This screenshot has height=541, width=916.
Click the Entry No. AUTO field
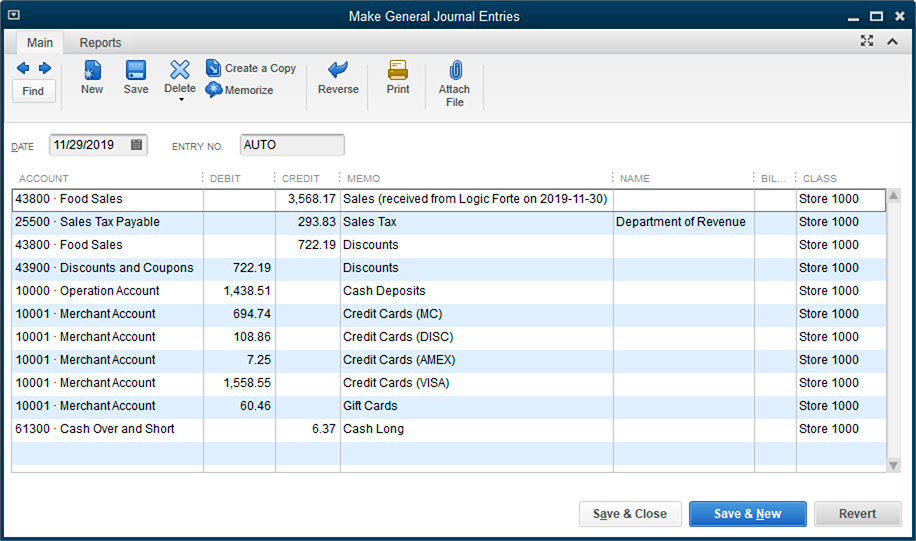pos(292,145)
